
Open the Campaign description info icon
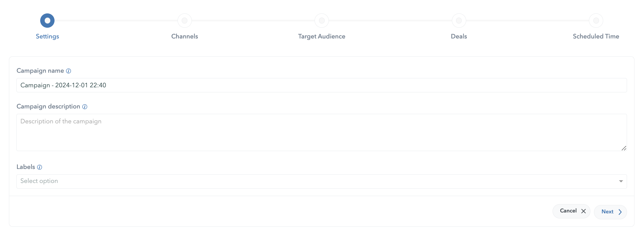click(85, 107)
